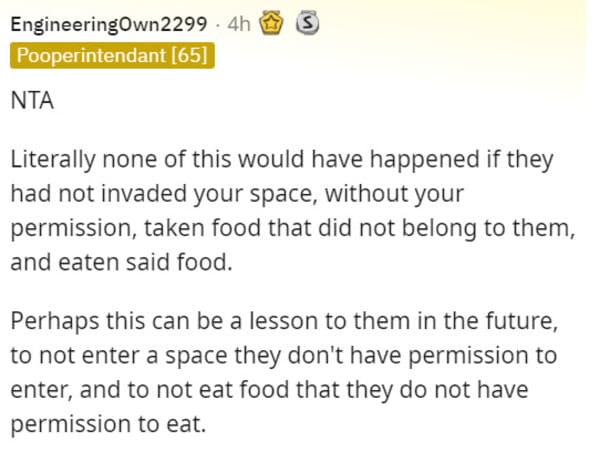
Task: Select the word 'future,' in the comment
Action: pos(521,321)
